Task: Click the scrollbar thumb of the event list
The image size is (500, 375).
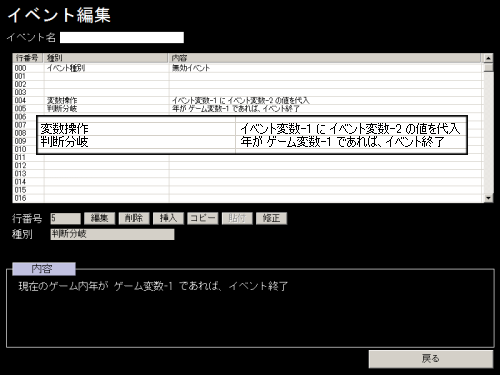Action: (488, 68)
